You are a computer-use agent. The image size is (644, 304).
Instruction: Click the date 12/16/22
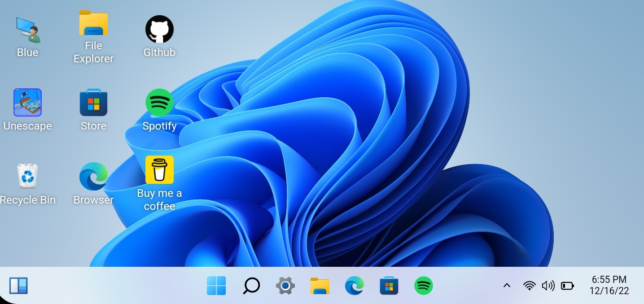click(609, 291)
